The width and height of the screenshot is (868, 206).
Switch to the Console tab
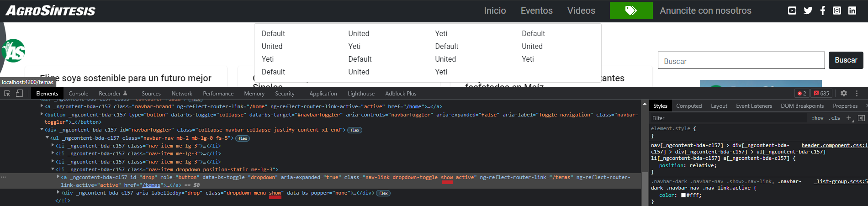[78, 94]
